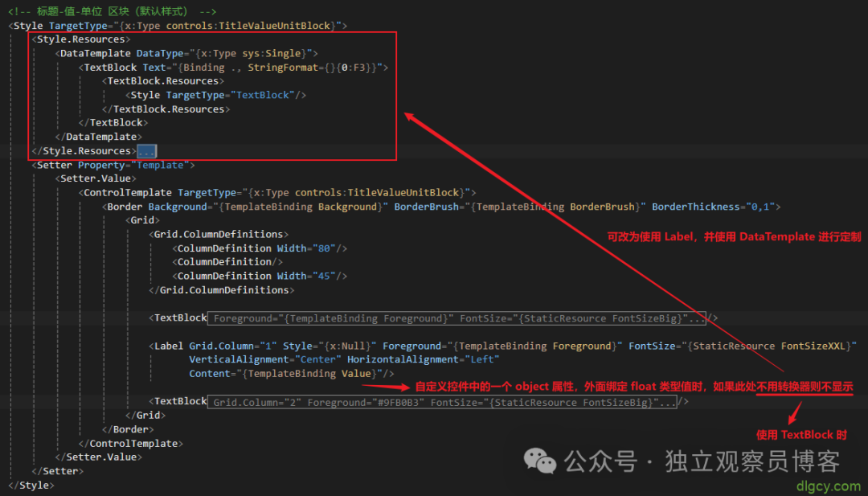Expand the collapsed '...' region after </Style.Resources>

pos(147,151)
